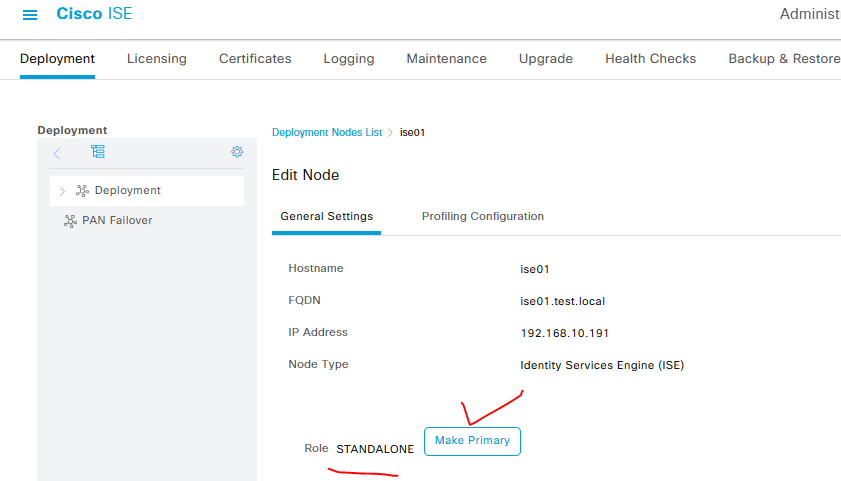Viewport: 841px width, 481px height.
Task: Switch to Profiling Configuration tab
Action: point(483,216)
